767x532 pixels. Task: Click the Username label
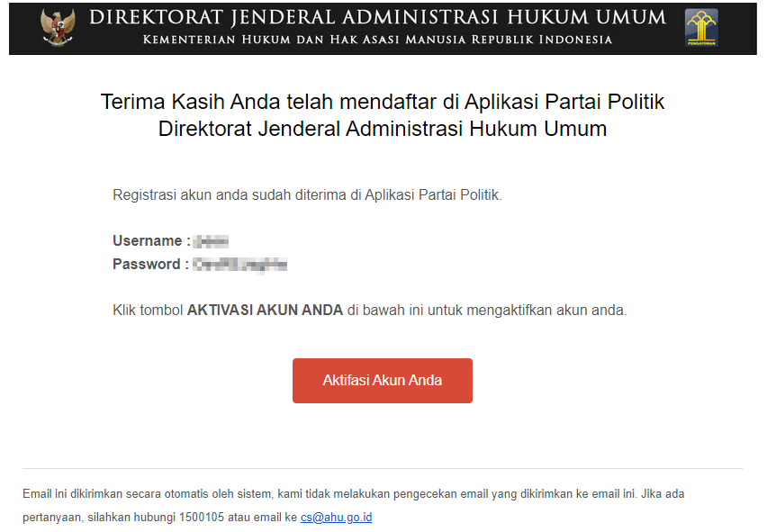151,240
